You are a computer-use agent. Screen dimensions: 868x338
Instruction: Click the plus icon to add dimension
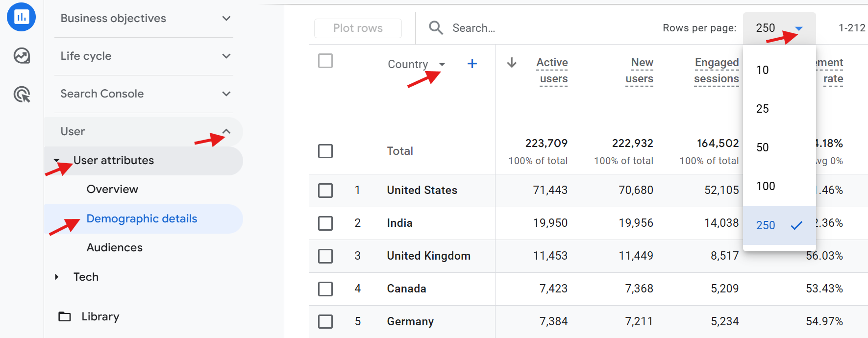(x=472, y=64)
